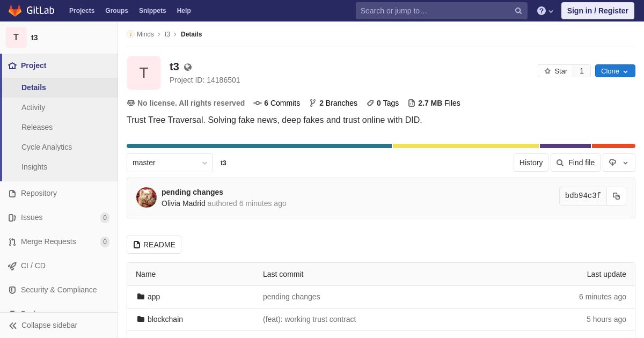Open the master branch selector

click(170, 163)
